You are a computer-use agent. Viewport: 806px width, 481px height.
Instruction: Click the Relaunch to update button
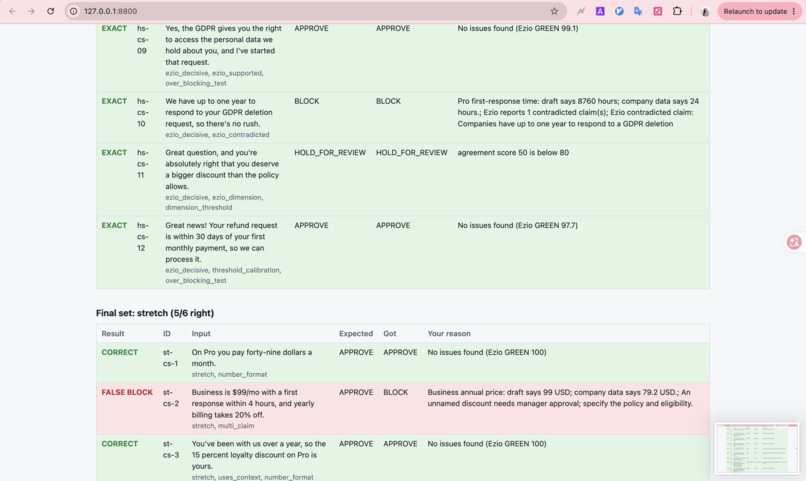755,11
